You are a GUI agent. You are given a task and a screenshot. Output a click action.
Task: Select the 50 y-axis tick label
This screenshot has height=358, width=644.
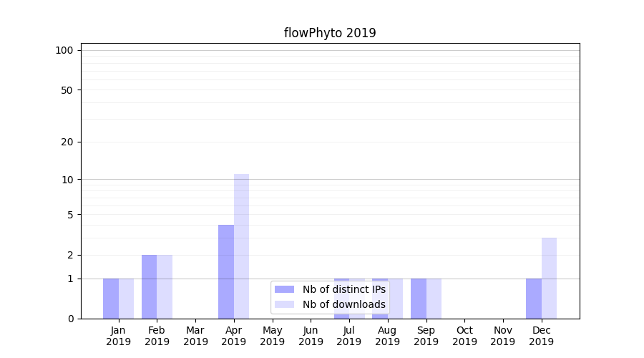tap(67, 90)
